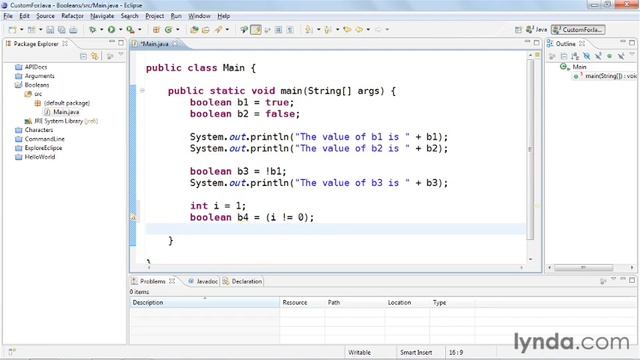The height and width of the screenshot is (360, 640).
Task: Run the program with green play icon
Action: [111, 29]
